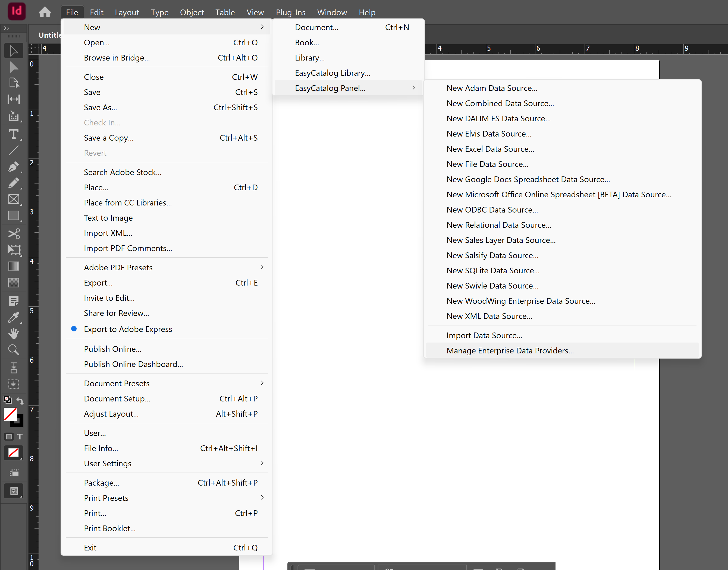Open the Window menu

point(332,12)
